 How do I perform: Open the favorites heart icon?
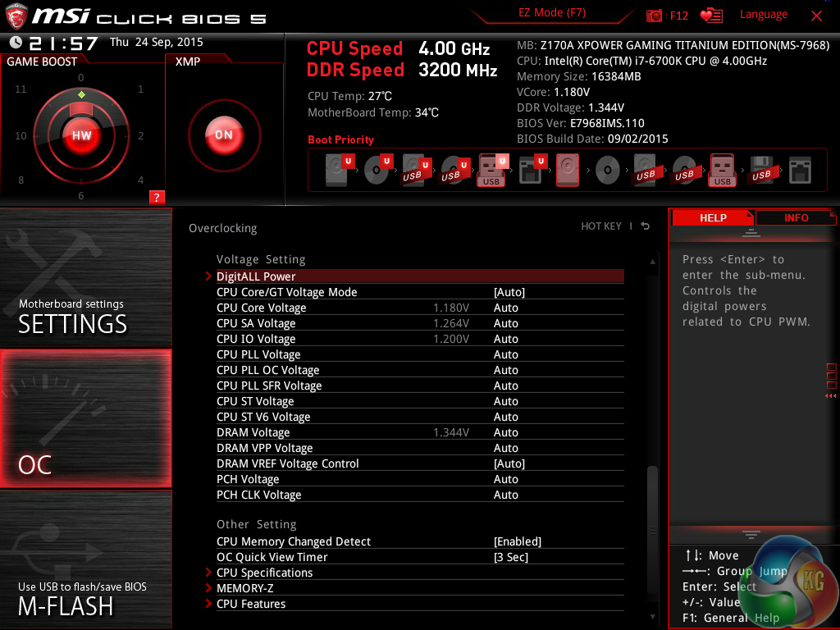(x=710, y=16)
